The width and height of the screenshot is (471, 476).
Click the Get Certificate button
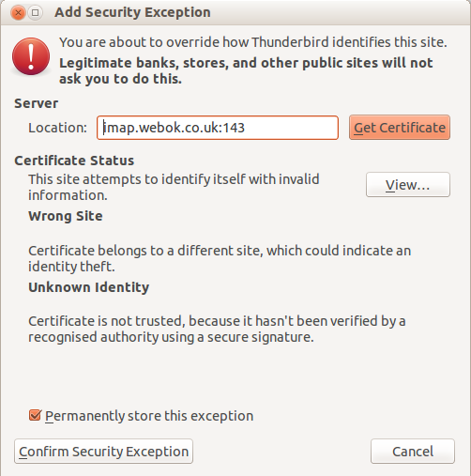click(400, 128)
